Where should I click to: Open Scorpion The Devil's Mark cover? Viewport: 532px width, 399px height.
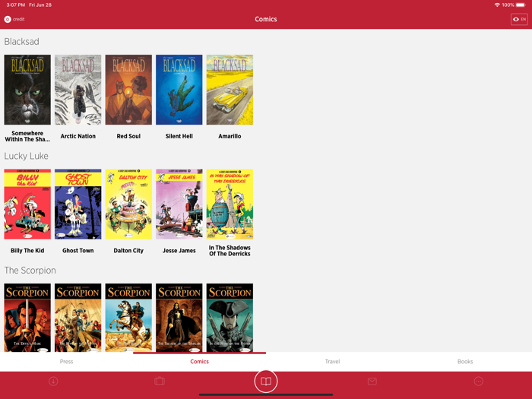coord(27,318)
